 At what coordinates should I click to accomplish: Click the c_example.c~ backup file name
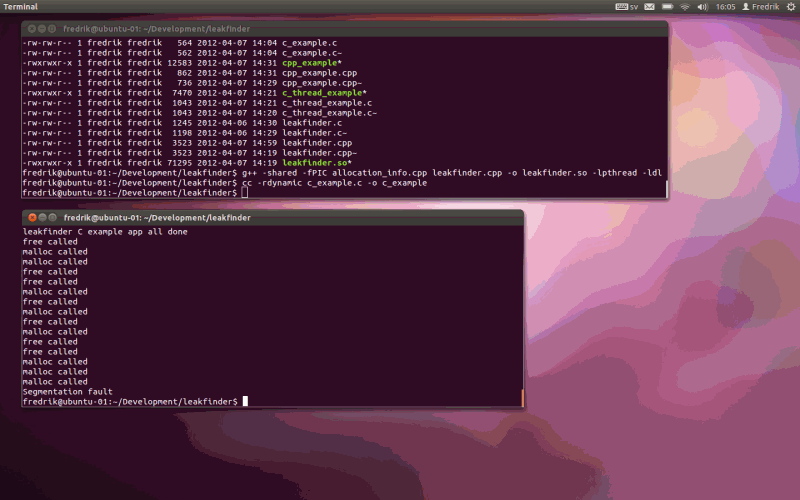(312, 53)
